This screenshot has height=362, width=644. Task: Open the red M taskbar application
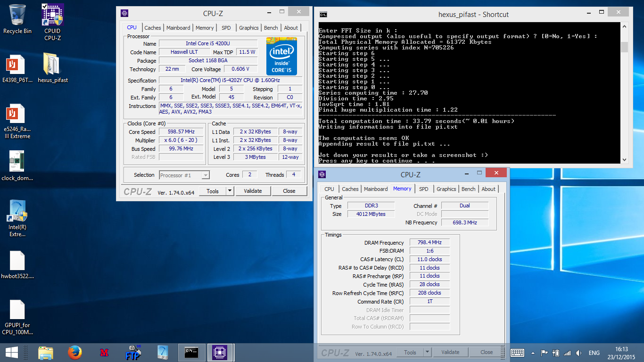tap(104, 352)
